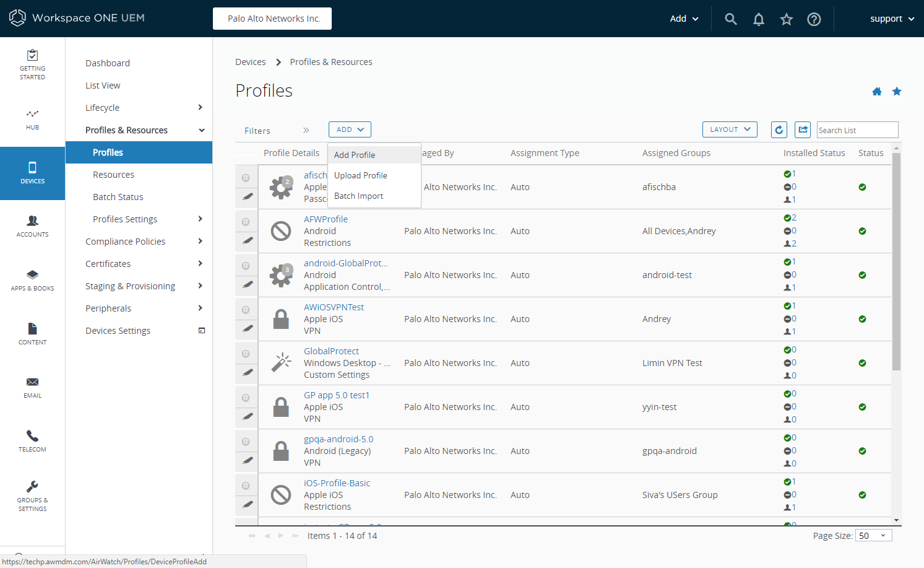Click the export list icon
The height and width of the screenshot is (568, 924).
tap(803, 129)
